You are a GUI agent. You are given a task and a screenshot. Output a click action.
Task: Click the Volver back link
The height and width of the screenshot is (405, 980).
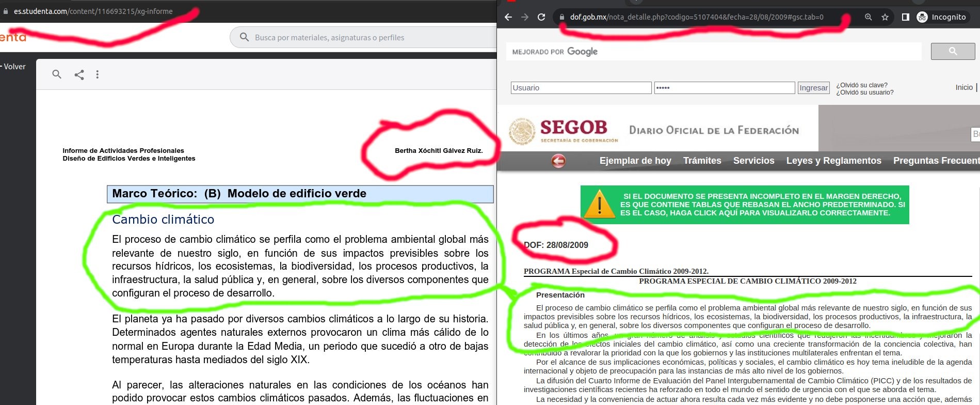13,67
